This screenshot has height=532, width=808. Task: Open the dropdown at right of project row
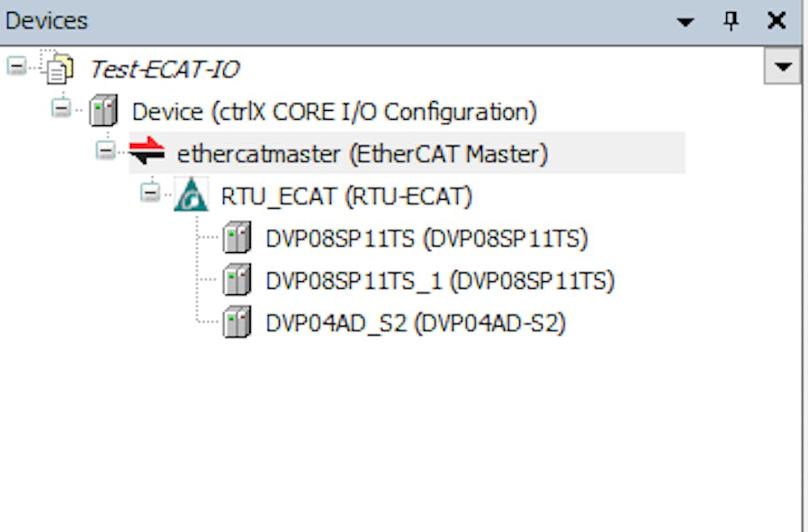782,67
